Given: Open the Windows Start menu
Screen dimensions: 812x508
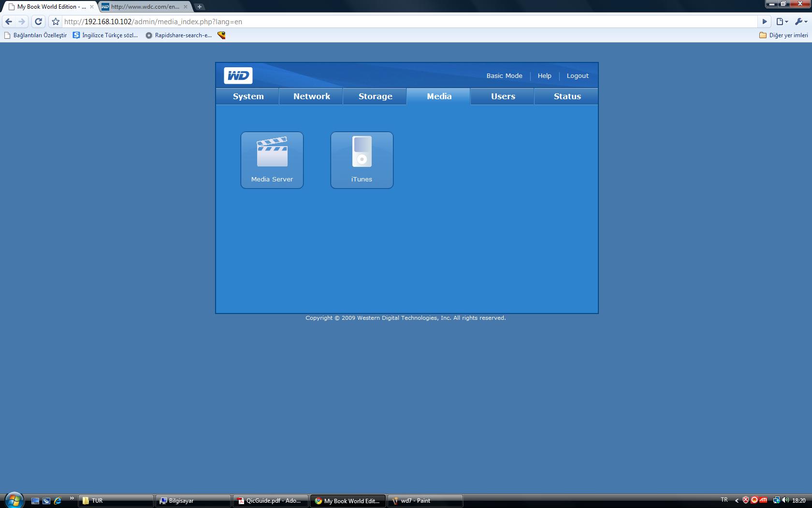Looking at the screenshot, I should click(14, 500).
